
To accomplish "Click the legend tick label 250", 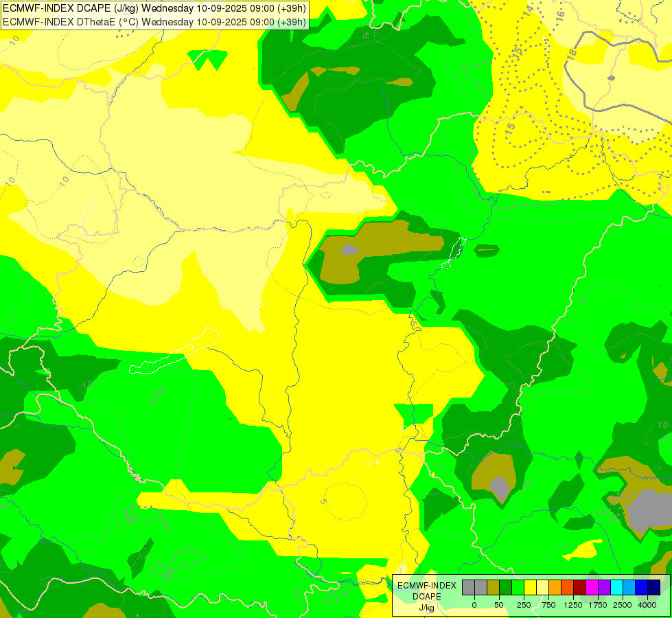I will (x=524, y=605).
